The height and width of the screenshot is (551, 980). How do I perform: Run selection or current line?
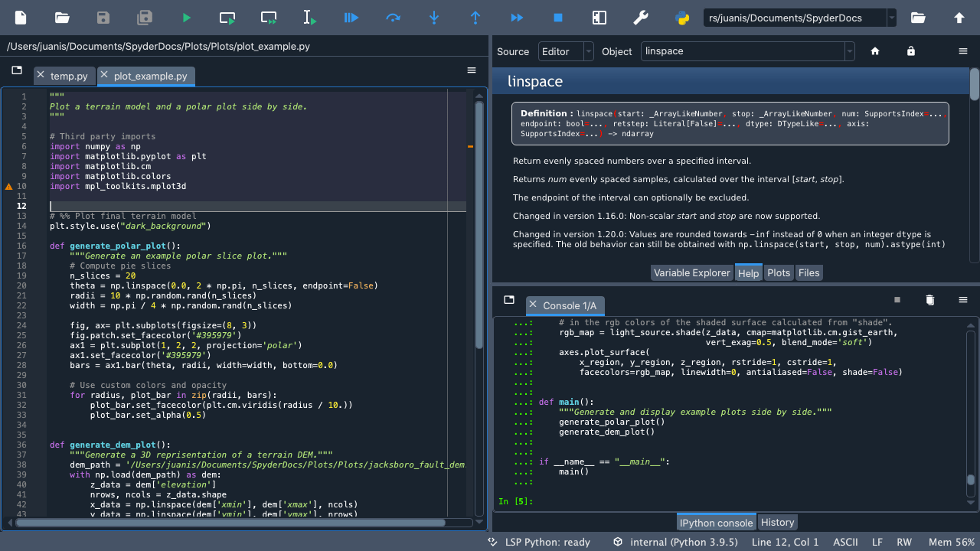coord(310,18)
